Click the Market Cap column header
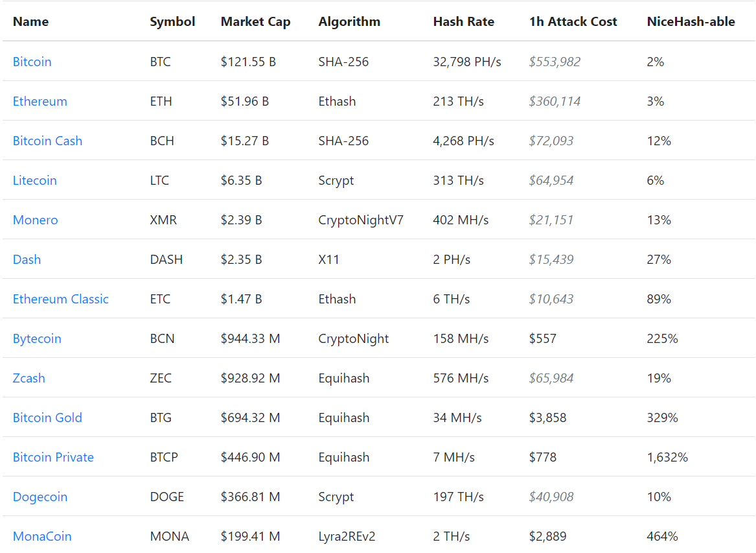Viewport: 756px width, 553px height. coord(255,21)
